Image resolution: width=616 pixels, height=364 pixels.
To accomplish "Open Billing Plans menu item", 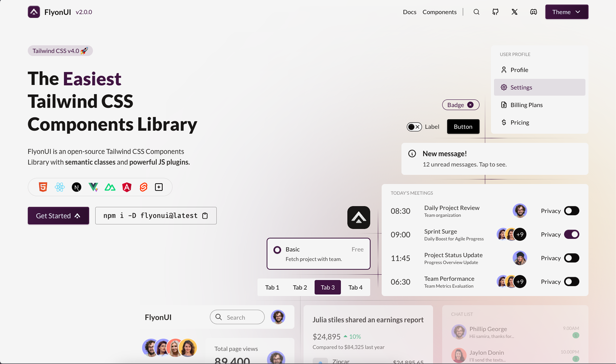I will click(539, 105).
